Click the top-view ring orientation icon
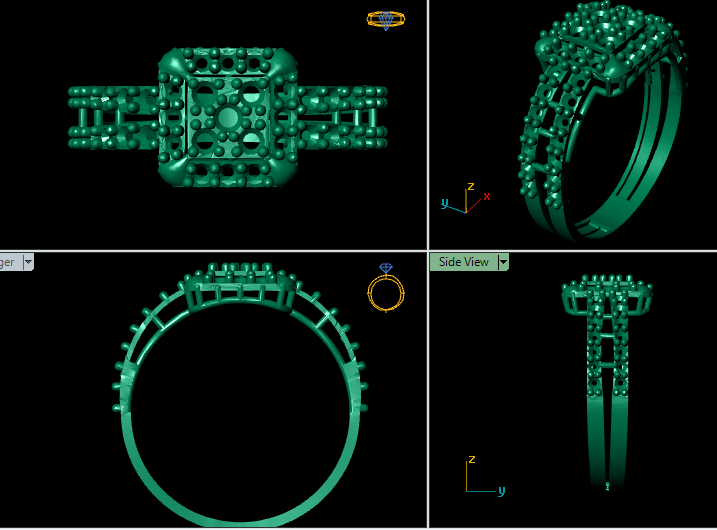 (x=386, y=18)
